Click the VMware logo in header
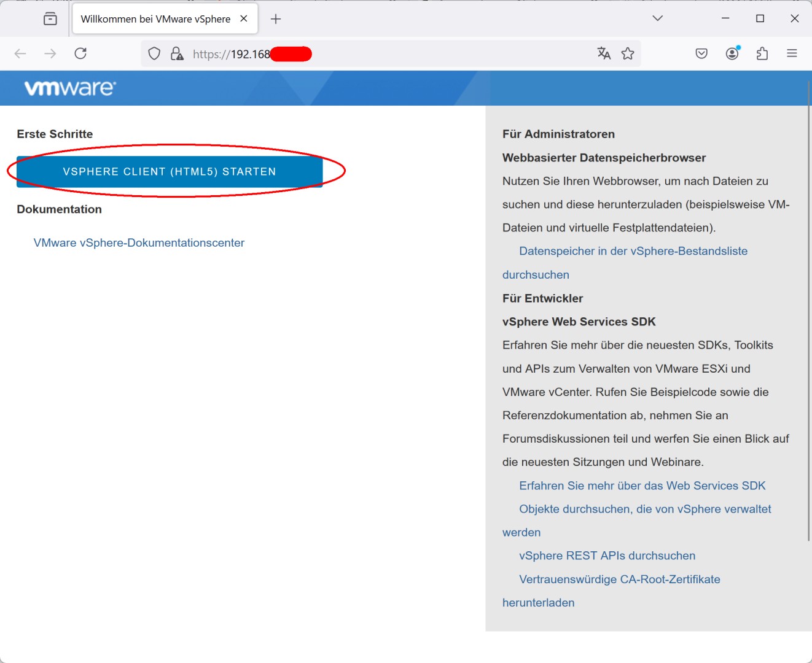Image resolution: width=812 pixels, height=663 pixels. click(70, 88)
